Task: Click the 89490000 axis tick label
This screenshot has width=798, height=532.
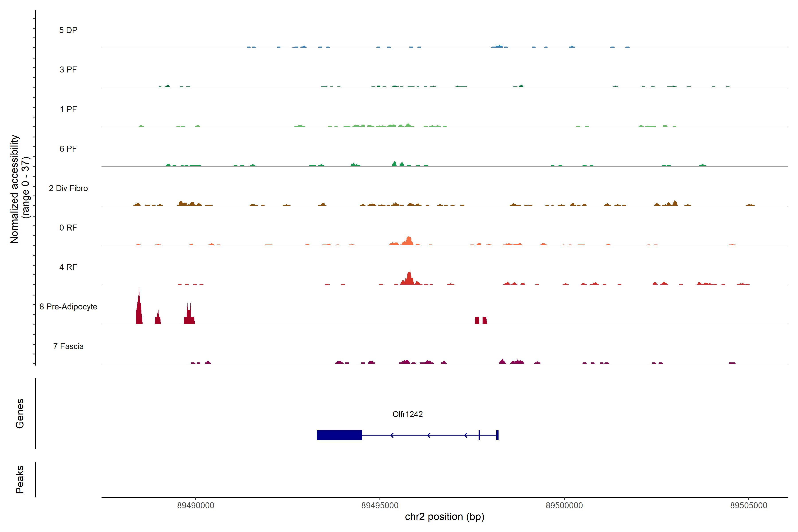Action: (196, 506)
